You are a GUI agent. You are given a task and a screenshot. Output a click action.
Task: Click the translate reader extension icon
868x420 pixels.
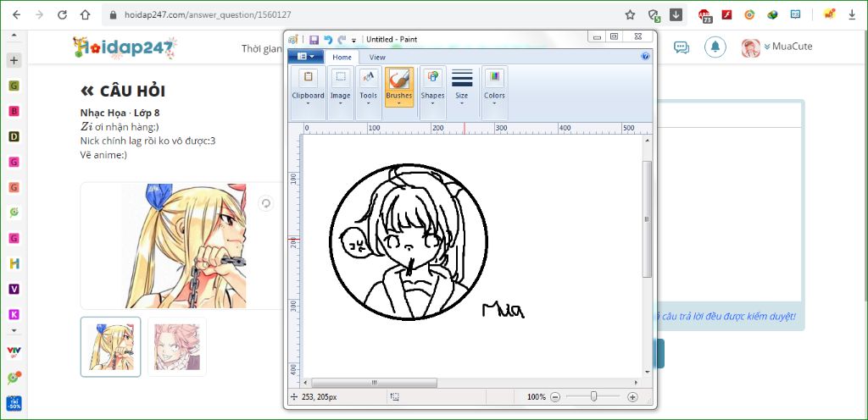[795, 15]
